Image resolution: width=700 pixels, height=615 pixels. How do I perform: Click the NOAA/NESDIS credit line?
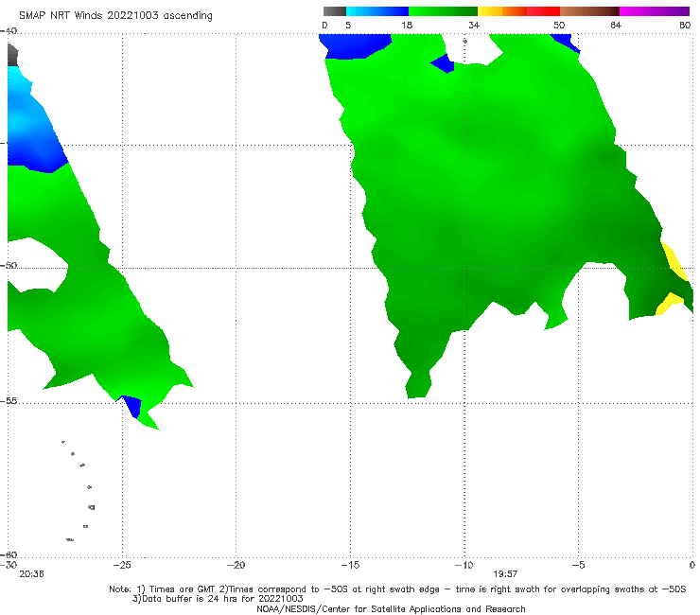pyautogui.click(x=391, y=608)
